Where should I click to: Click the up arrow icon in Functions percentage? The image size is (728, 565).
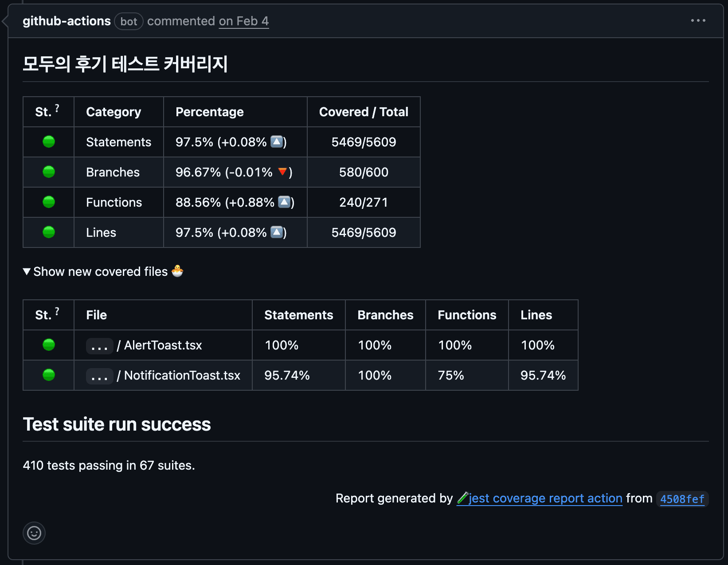284,202
